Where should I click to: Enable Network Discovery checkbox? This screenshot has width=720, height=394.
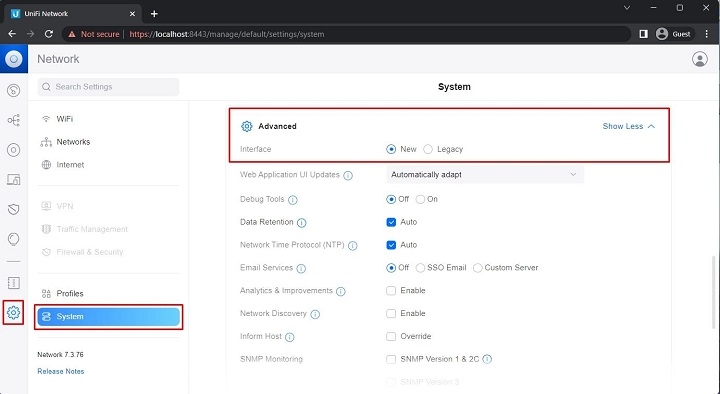tap(391, 314)
